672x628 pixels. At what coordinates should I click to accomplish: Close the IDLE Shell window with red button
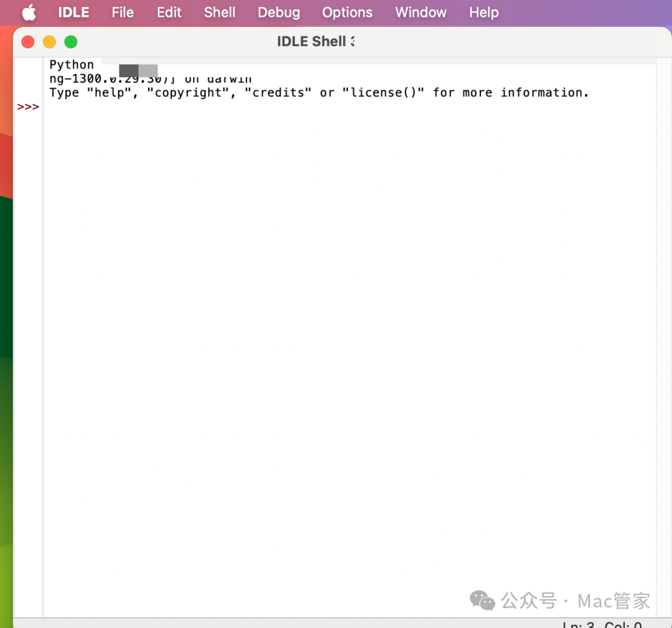tap(28, 42)
